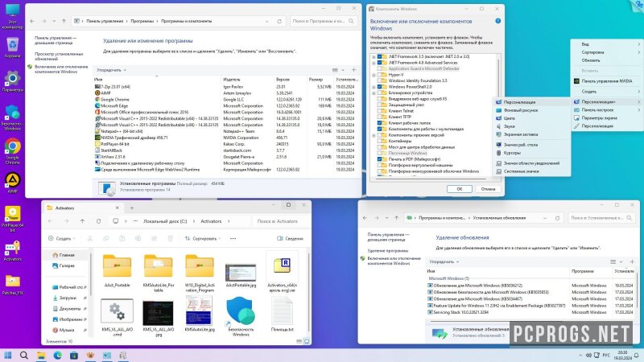Toggle the .NET Framework 4.8 Advanced Services checkbox
644x362 pixels.
coord(379,63)
